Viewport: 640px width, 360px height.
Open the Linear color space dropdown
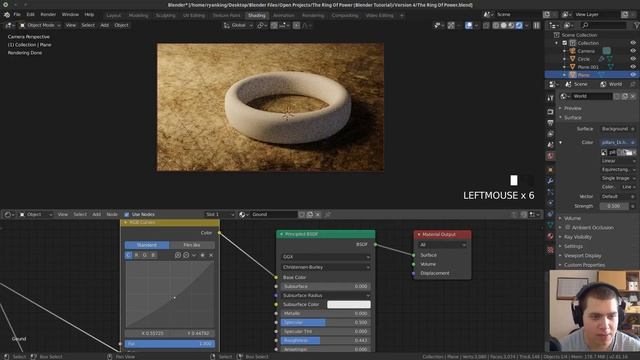pos(618,161)
